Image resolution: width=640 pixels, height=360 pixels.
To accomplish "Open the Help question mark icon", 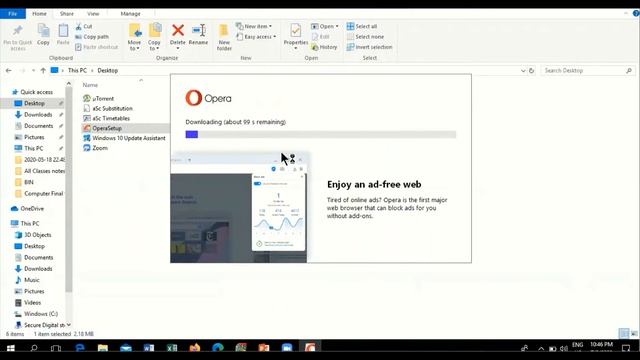I will (x=636, y=13).
